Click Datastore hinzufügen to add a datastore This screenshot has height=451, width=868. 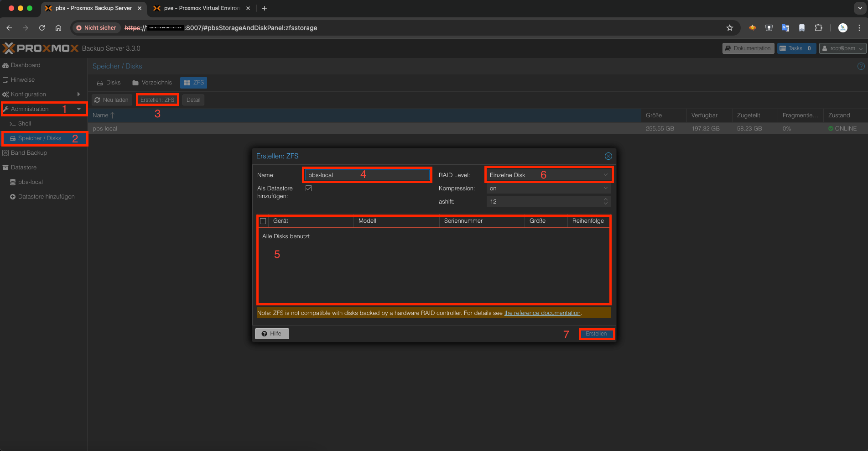tap(46, 196)
